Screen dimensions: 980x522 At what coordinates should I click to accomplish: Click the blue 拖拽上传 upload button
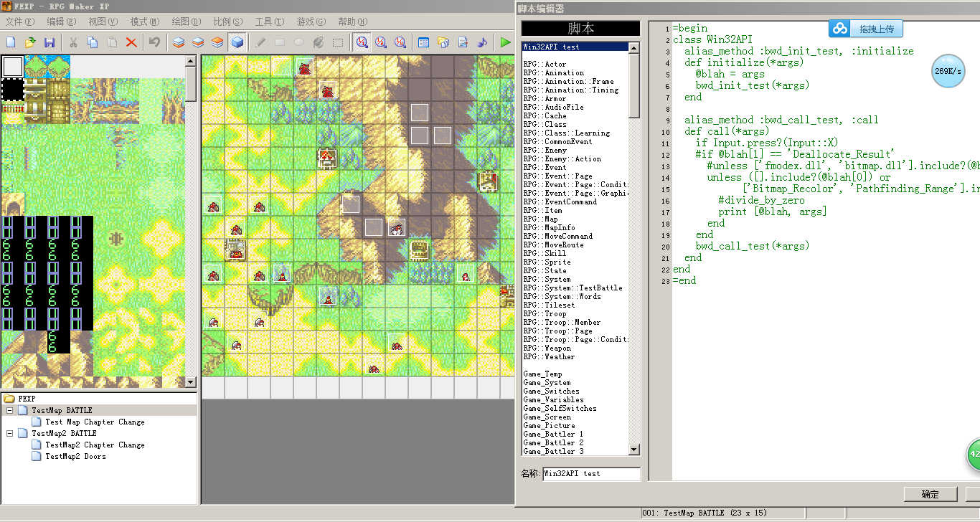tap(866, 29)
